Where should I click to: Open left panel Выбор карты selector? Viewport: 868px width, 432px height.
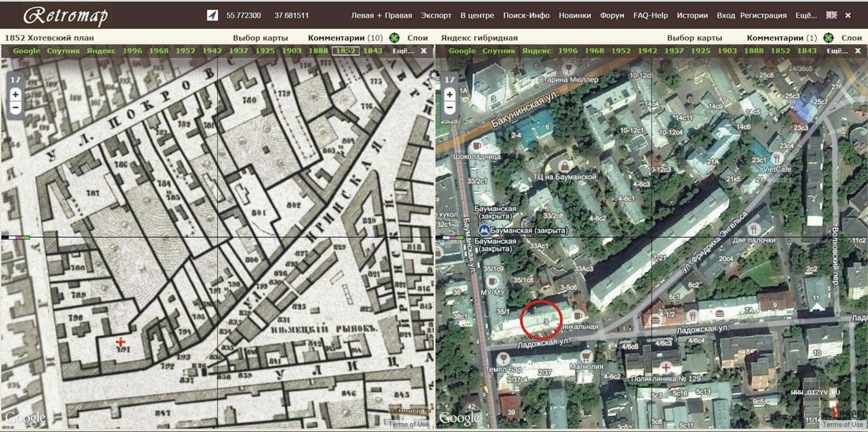point(260,38)
